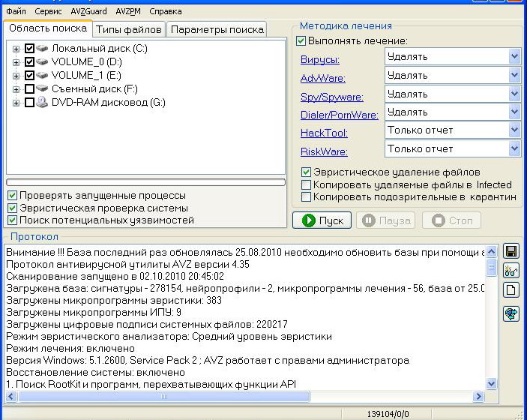Screen dimensions: 527x420
Task: Click the protocol scroll right arrow
Action: coord(478,397)
